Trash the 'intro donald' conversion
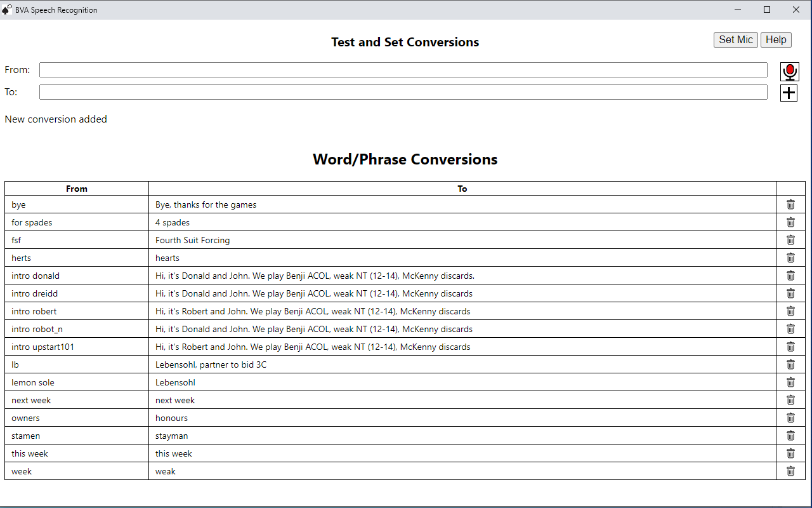The height and width of the screenshot is (508, 812). (790, 276)
